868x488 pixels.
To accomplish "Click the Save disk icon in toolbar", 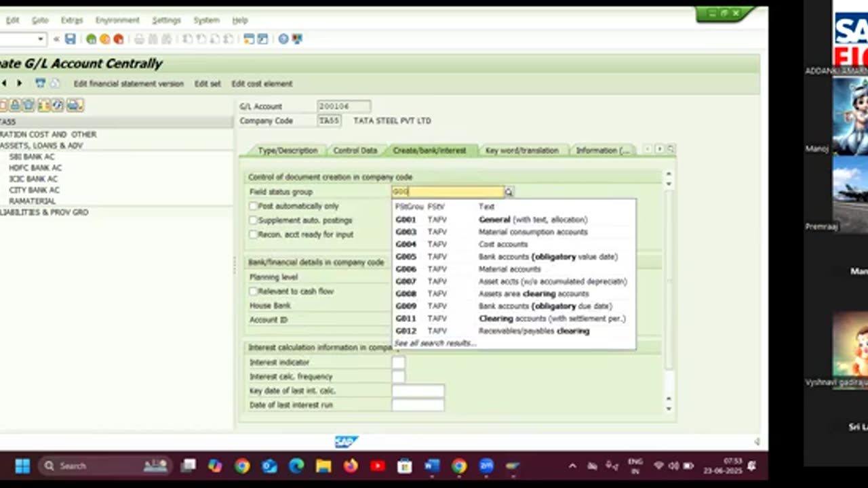I will (x=70, y=39).
